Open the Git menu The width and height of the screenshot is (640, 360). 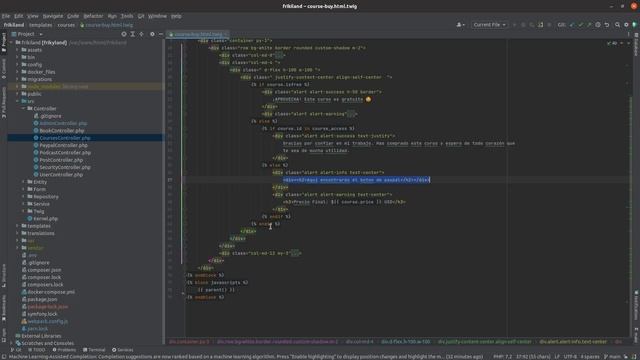coord(141,16)
